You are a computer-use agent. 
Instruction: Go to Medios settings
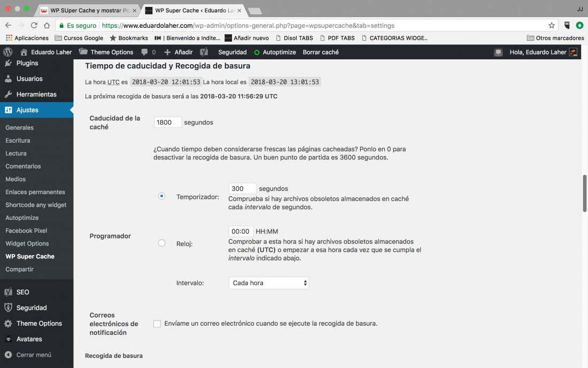(x=16, y=179)
